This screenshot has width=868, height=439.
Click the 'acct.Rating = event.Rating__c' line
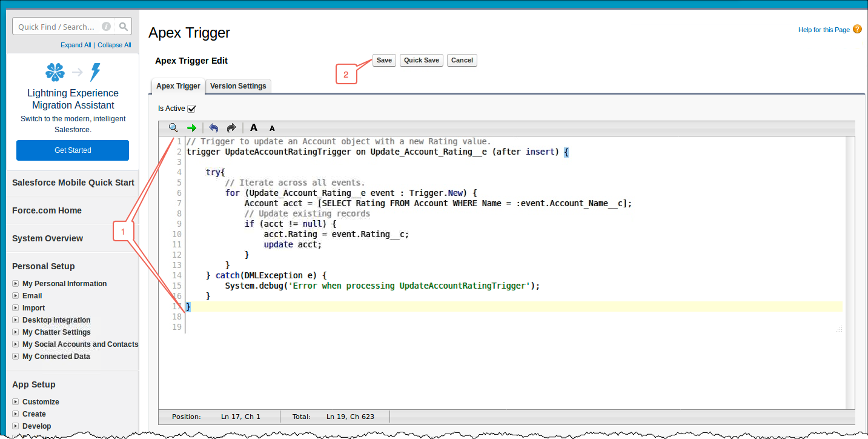pyautogui.click(x=336, y=234)
